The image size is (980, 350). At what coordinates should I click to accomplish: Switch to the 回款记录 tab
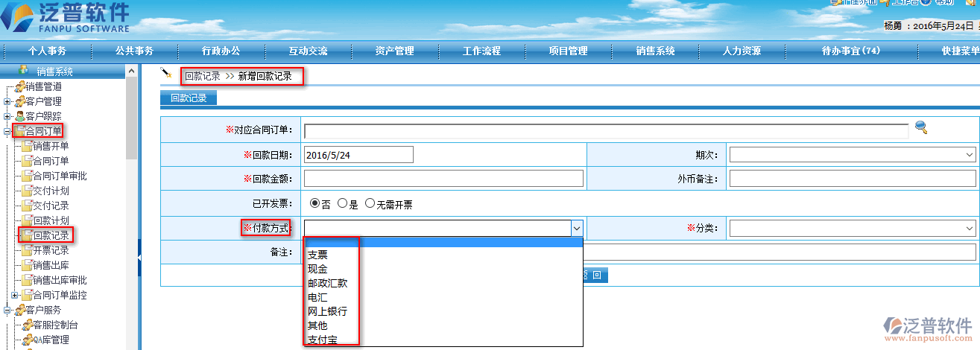(x=189, y=98)
